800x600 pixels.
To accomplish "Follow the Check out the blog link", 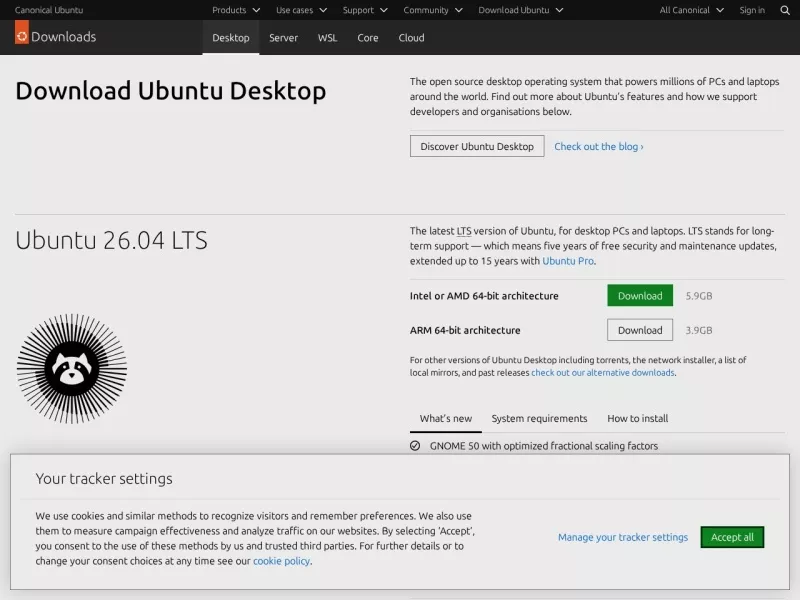I will click(x=598, y=147).
